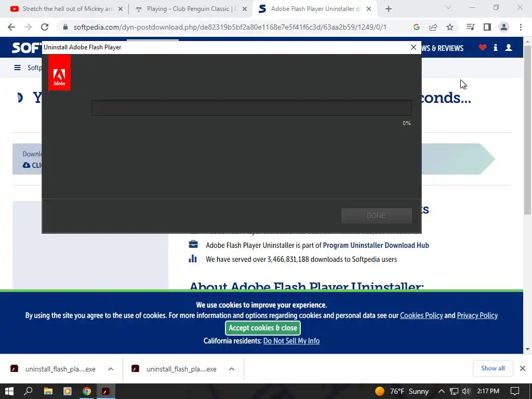Switch to Chrome in taskbar

[87, 391]
